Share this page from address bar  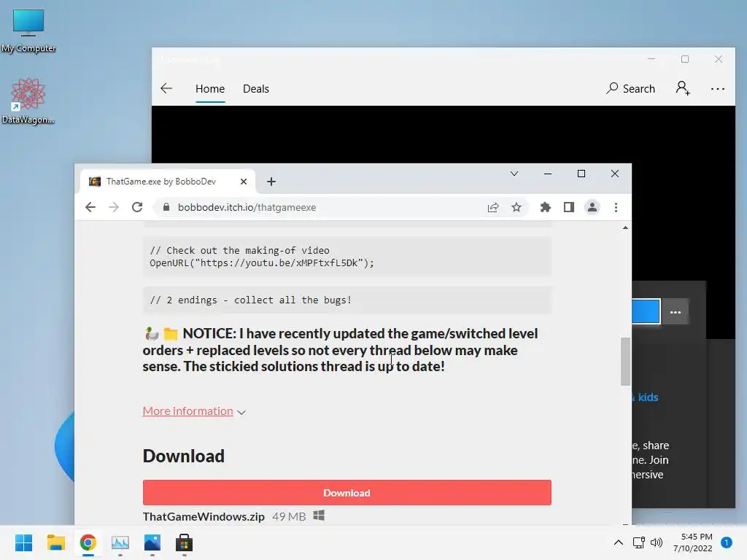pyautogui.click(x=493, y=207)
